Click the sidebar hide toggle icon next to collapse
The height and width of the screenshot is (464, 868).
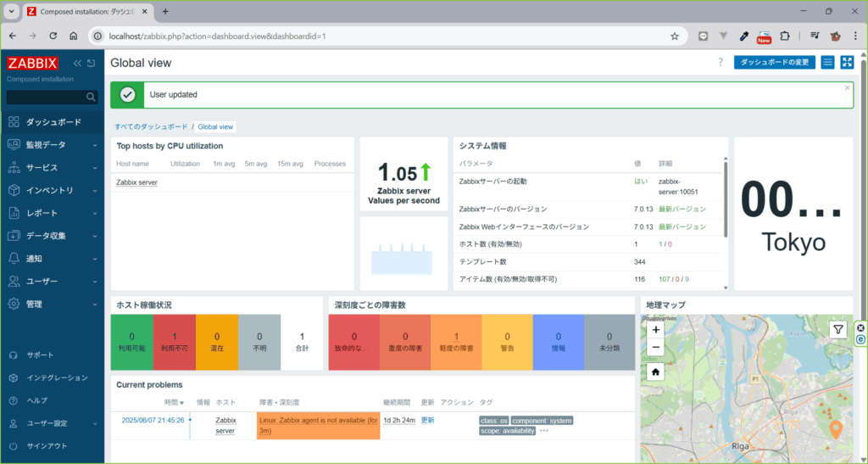[92, 63]
